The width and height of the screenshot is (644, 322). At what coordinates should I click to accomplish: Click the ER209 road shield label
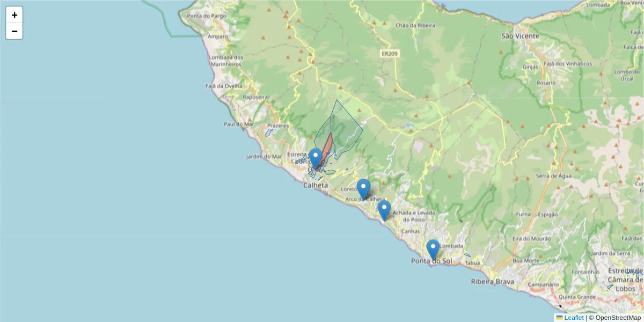click(x=390, y=54)
